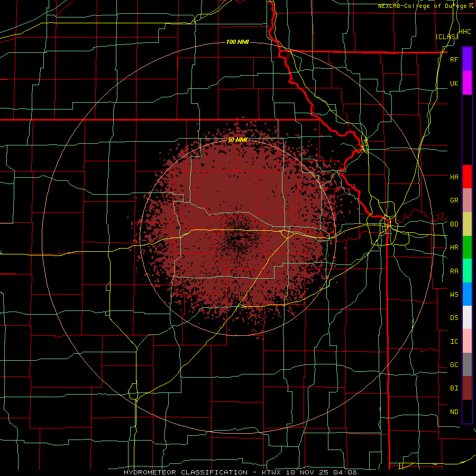Click the GC legend label

pos(454,365)
